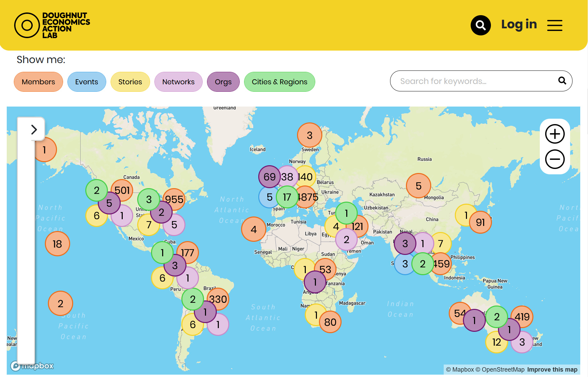Image resolution: width=588 pixels, height=377 pixels.
Task: Click the Mapbox logo
Action: (32, 366)
